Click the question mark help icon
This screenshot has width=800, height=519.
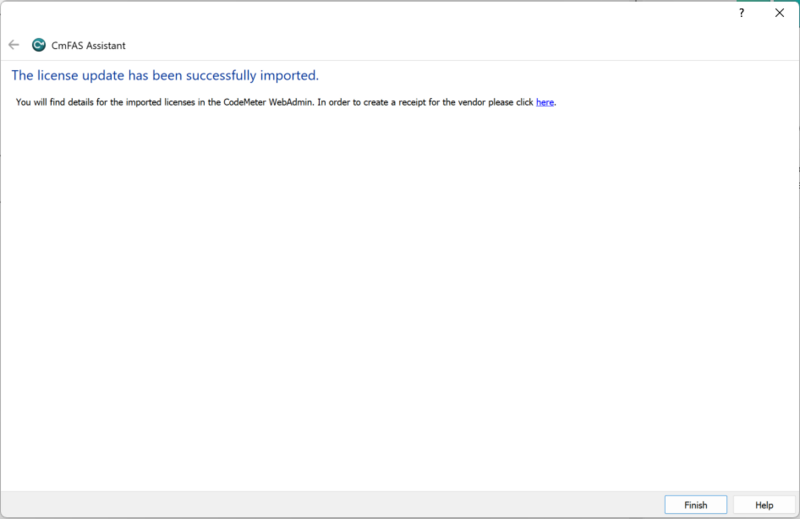(x=741, y=13)
